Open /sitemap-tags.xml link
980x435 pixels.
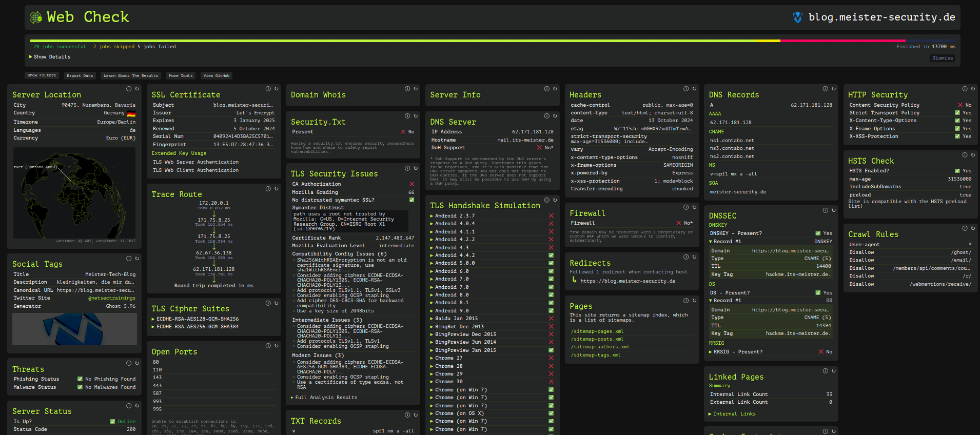click(x=596, y=355)
